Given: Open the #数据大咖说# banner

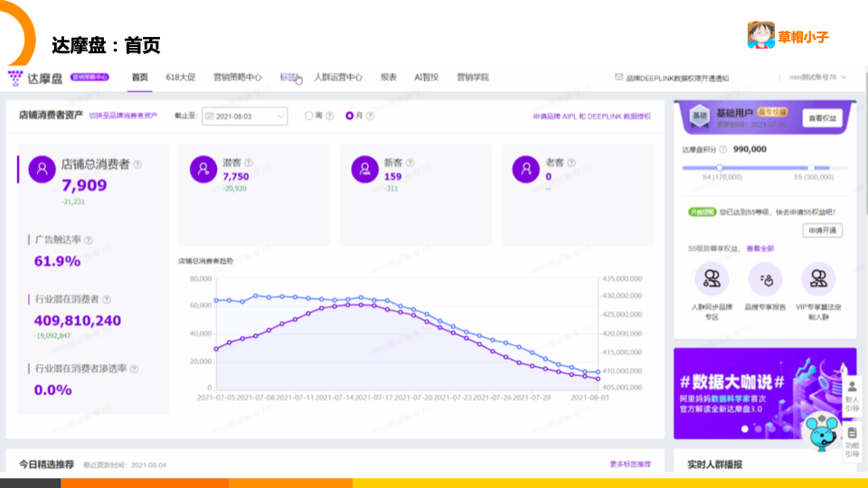Looking at the screenshot, I should (765, 393).
